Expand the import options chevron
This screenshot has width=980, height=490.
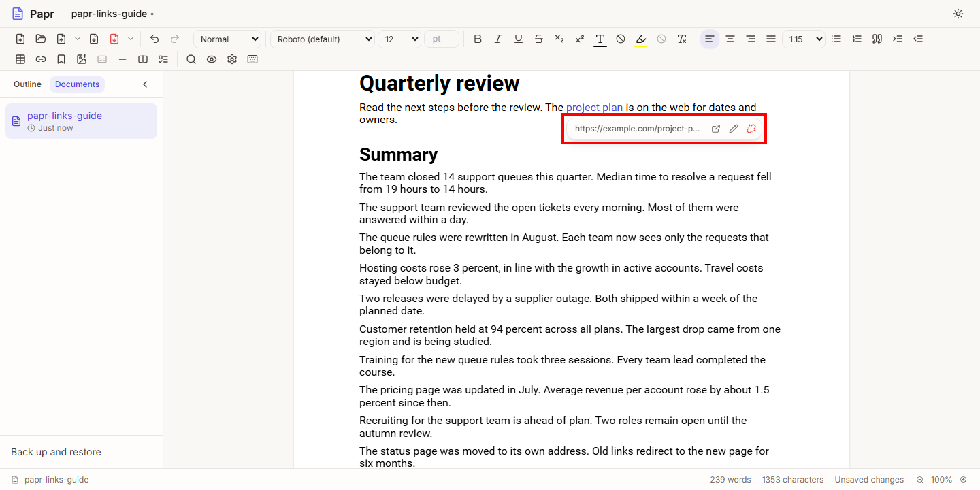tap(78, 39)
